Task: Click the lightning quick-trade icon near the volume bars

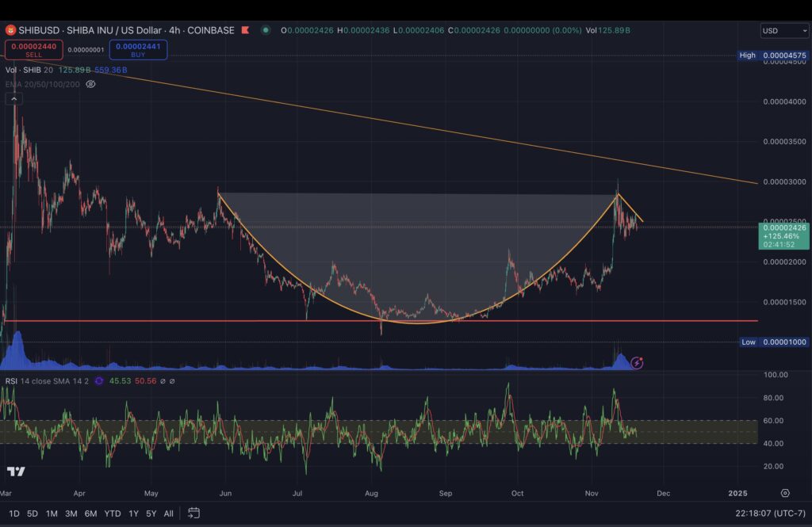Action: (636, 363)
